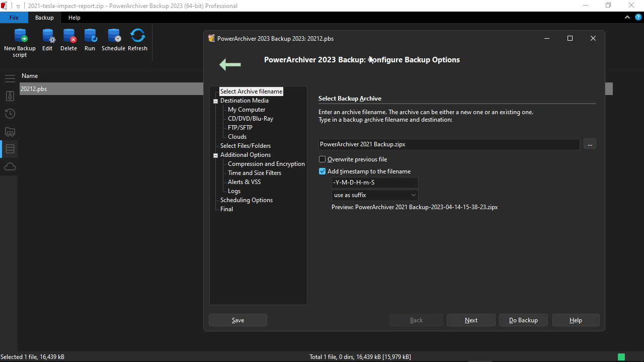Open the hamburger menu in the sidebar
This screenshot has height=362, width=644.
pyautogui.click(x=10, y=78)
